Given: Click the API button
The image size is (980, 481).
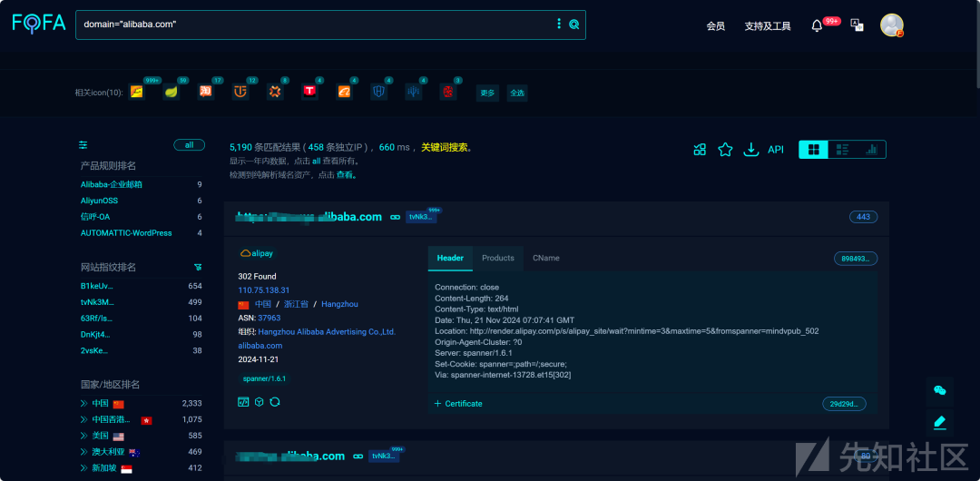Looking at the screenshot, I should pyautogui.click(x=776, y=150).
